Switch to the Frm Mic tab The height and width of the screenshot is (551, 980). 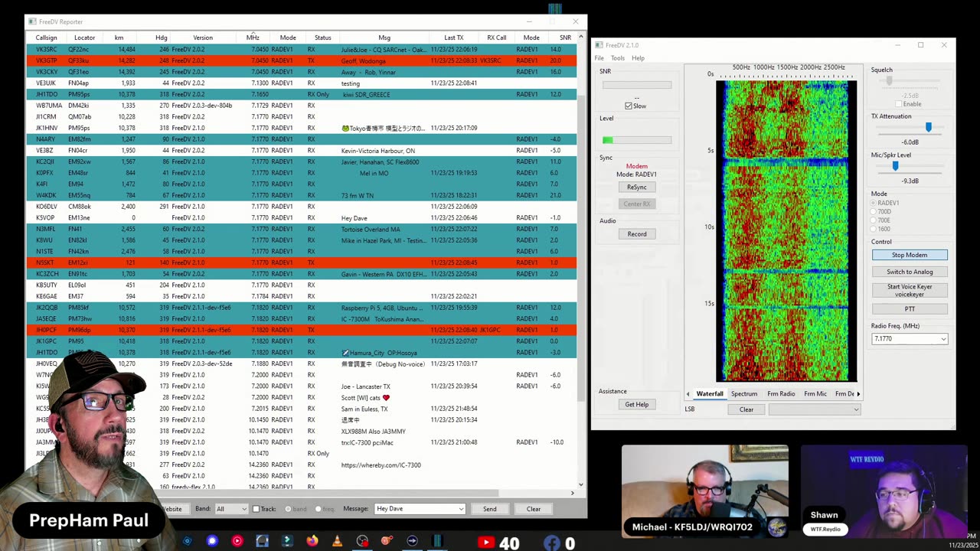click(815, 394)
